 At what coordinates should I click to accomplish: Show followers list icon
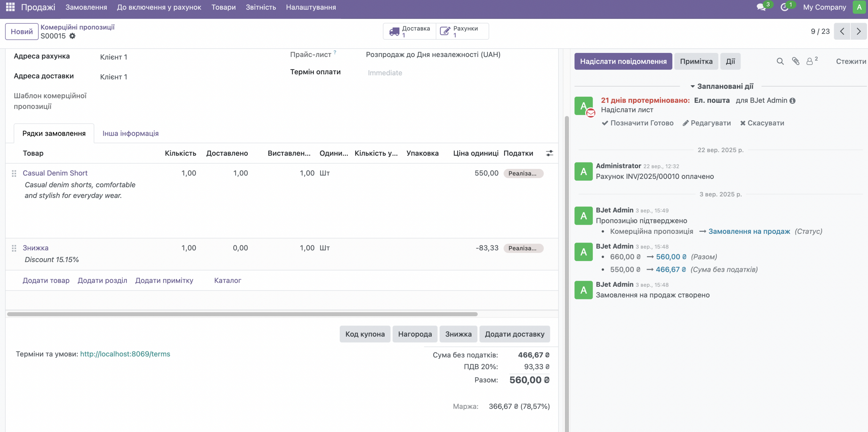click(810, 61)
